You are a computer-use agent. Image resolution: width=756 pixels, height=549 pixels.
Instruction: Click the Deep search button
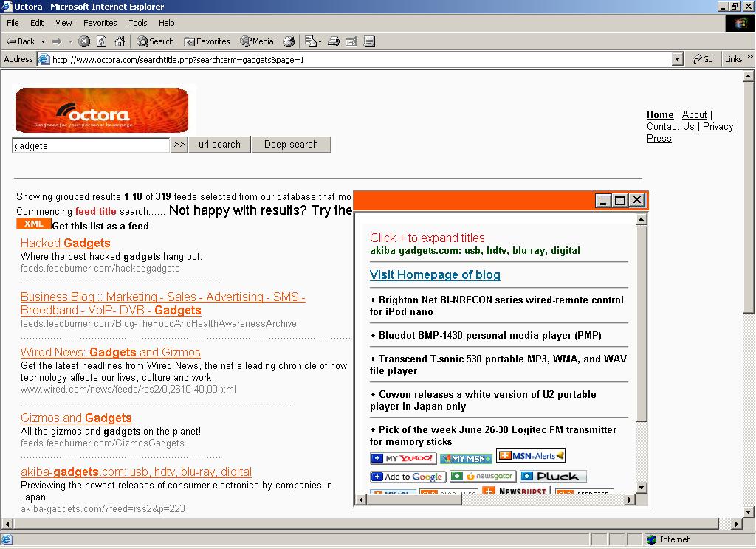[x=291, y=145]
